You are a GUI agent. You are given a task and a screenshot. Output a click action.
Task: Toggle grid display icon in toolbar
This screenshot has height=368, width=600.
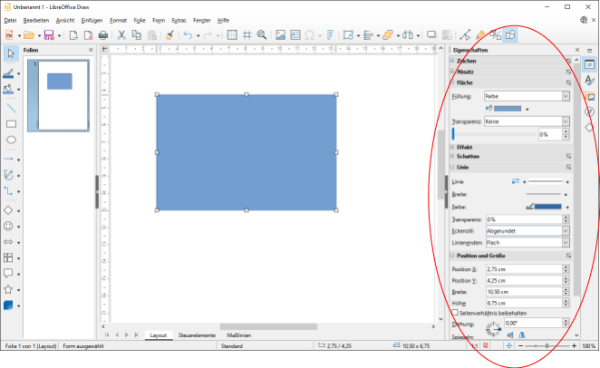232,35
